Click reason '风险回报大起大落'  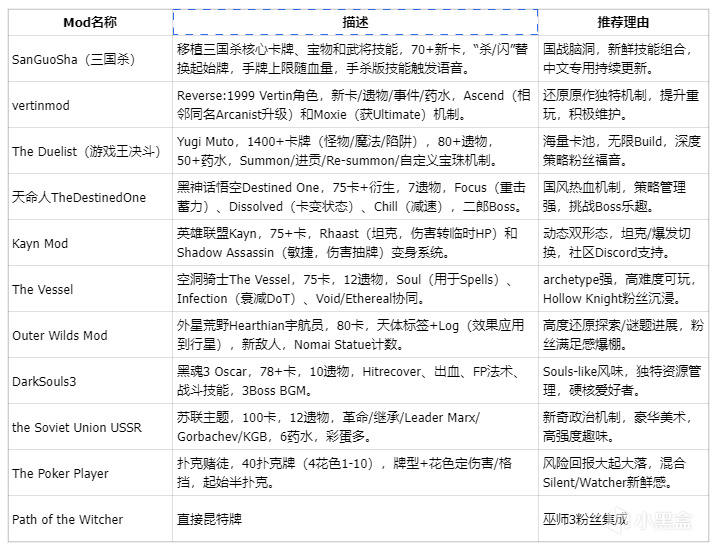[x=623, y=473]
